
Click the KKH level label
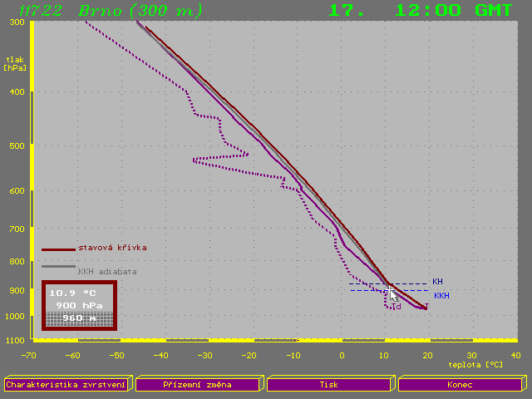(441, 295)
